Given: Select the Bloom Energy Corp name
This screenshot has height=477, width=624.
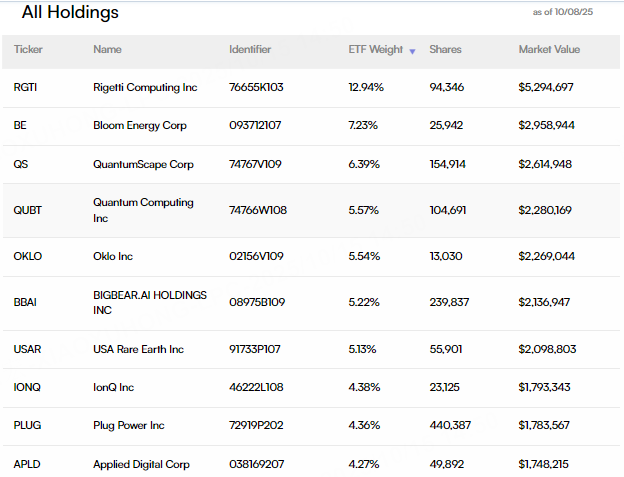Looking at the screenshot, I should [x=140, y=126].
